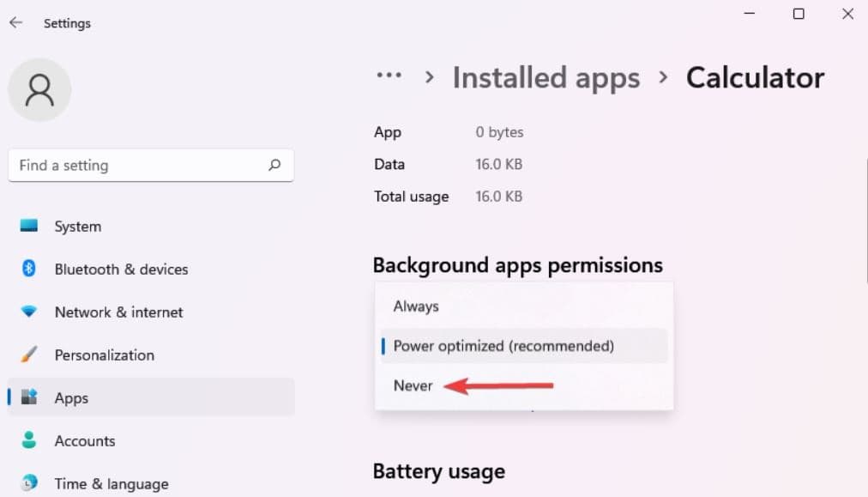
Task: Open Time & language settings
Action: click(111, 483)
